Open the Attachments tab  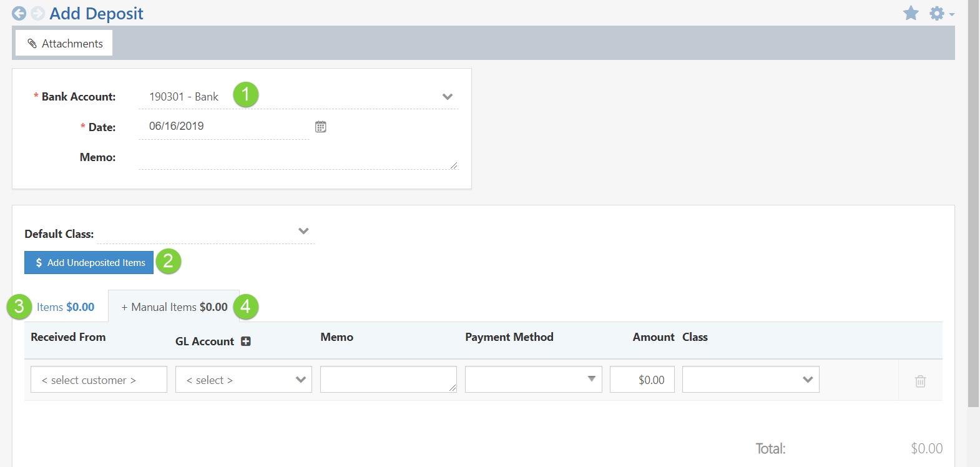pos(64,43)
